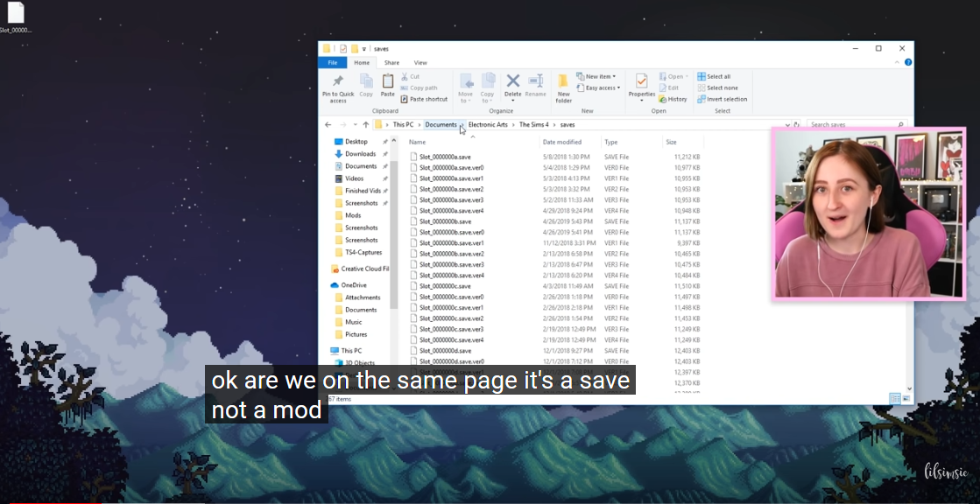
Task: Click Electronic Arts in the address bar
Action: [x=488, y=125]
